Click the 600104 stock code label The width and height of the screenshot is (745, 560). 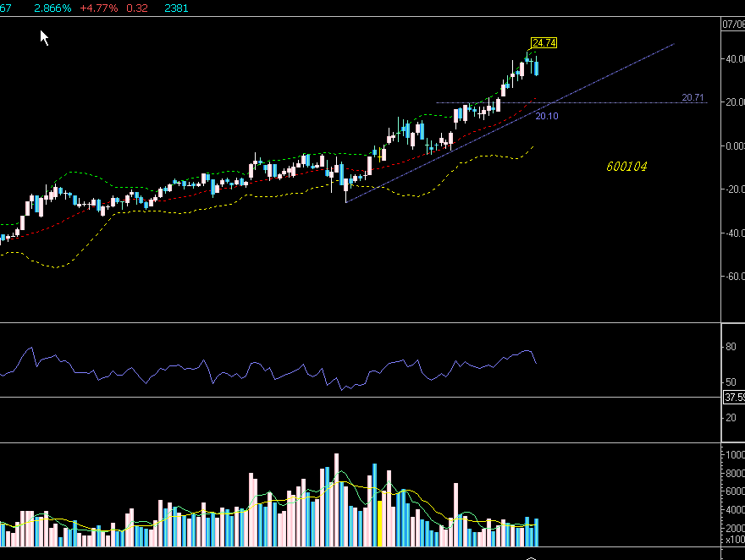tap(626, 167)
